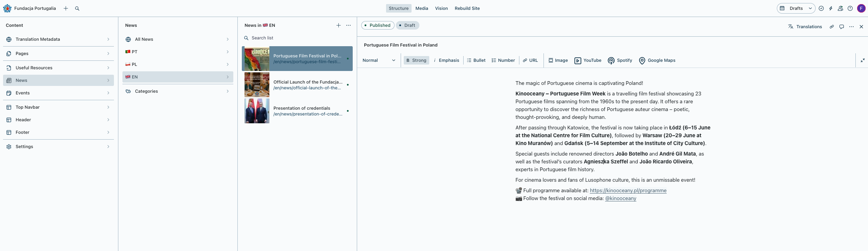The height and width of the screenshot is (251, 868).
Task: Toggle Strong bold formatting
Action: [x=416, y=60]
